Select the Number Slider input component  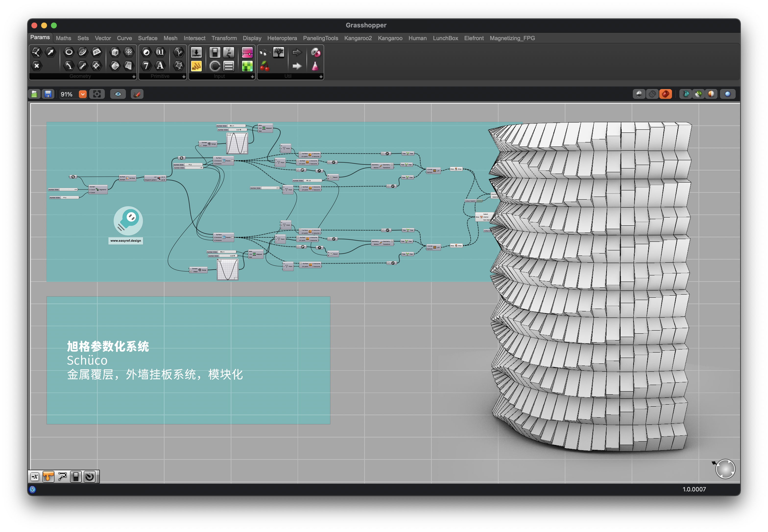pyautogui.click(x=196, y=52)
